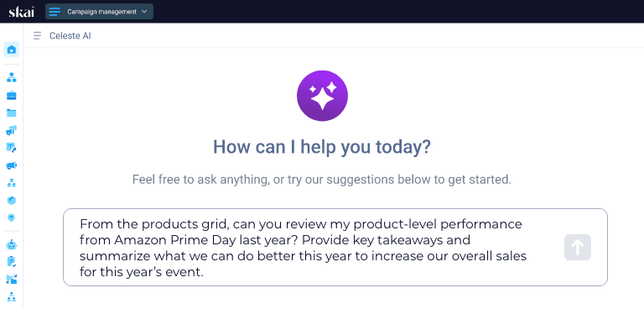The height and width of the screenshot is (309, 644).
Task: Open the briefcase icon in sidebar
Action: coord(12,95)
